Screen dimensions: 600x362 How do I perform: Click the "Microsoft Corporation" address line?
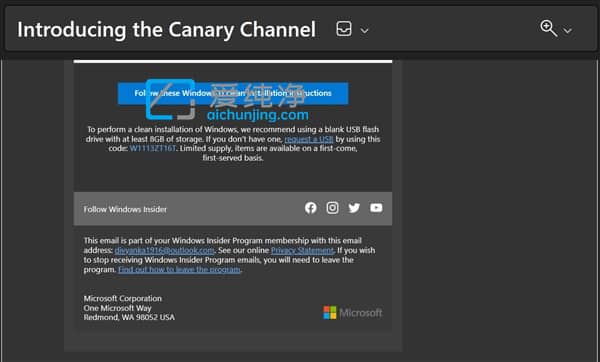click(x=122, y=298)
